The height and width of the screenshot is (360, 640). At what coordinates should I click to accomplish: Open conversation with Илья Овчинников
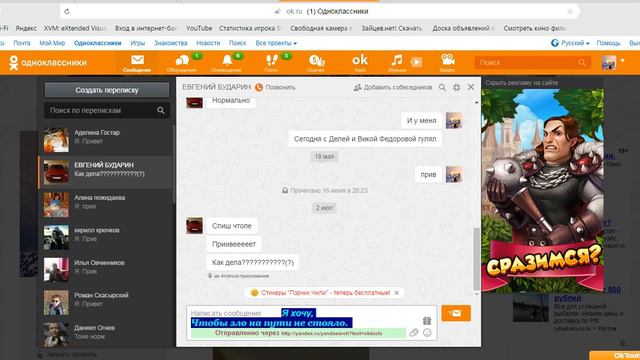coord(106,269)
